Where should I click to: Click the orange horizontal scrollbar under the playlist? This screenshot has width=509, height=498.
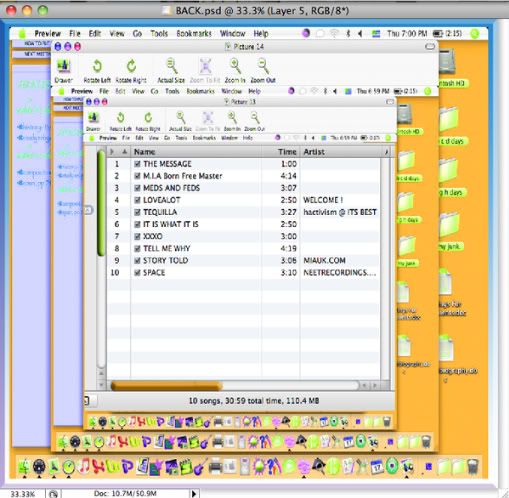[166, 386]
